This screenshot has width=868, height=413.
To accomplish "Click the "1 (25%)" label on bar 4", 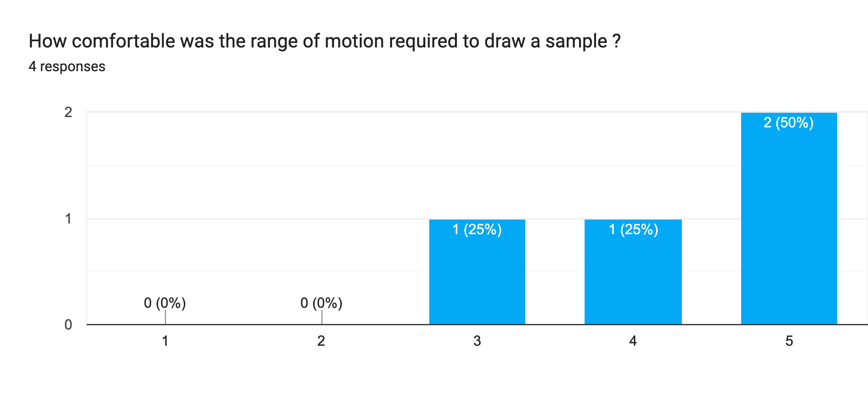I will click(x=633, y=229).
